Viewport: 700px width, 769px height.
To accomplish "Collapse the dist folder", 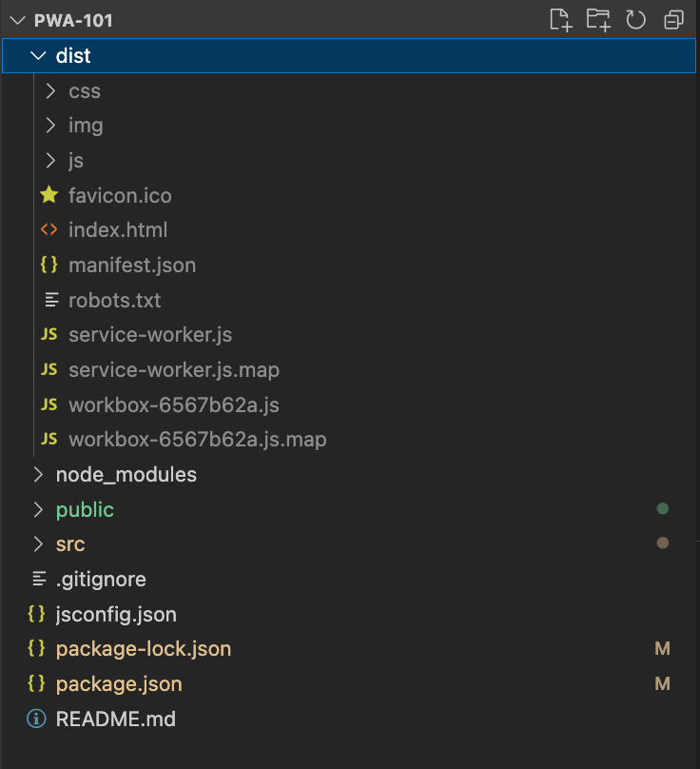I will pos(38,56).
